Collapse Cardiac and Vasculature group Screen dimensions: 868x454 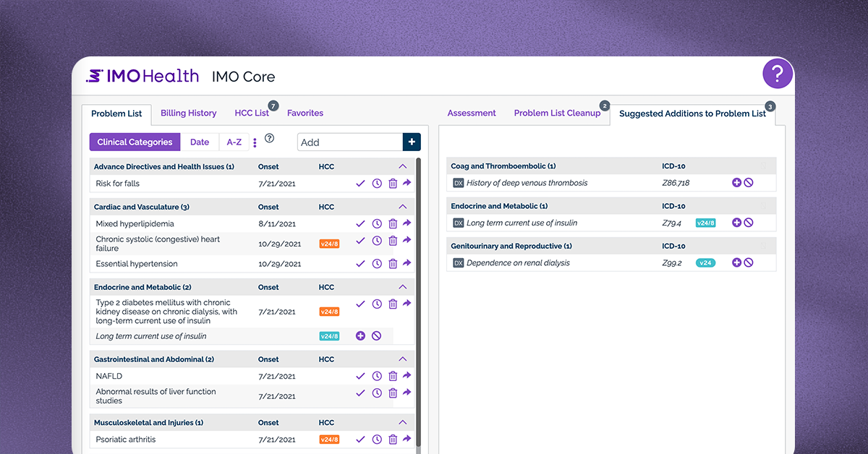403,207
